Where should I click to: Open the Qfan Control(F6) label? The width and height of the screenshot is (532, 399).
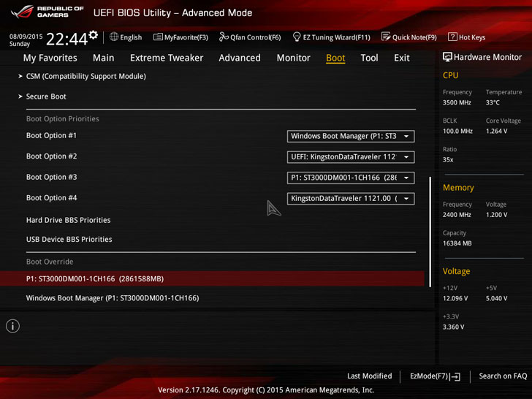click(x=256, y=37)
